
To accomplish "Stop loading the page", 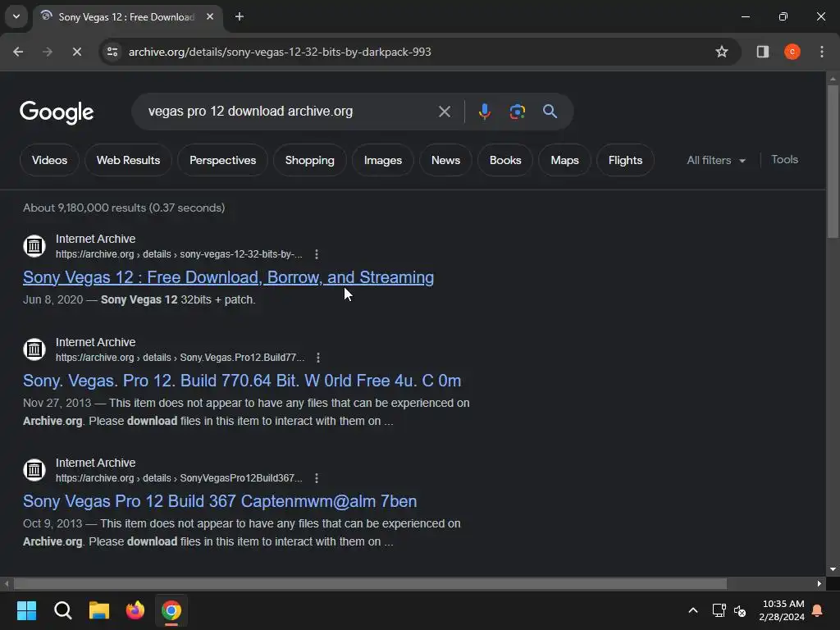I will point(76,52).
